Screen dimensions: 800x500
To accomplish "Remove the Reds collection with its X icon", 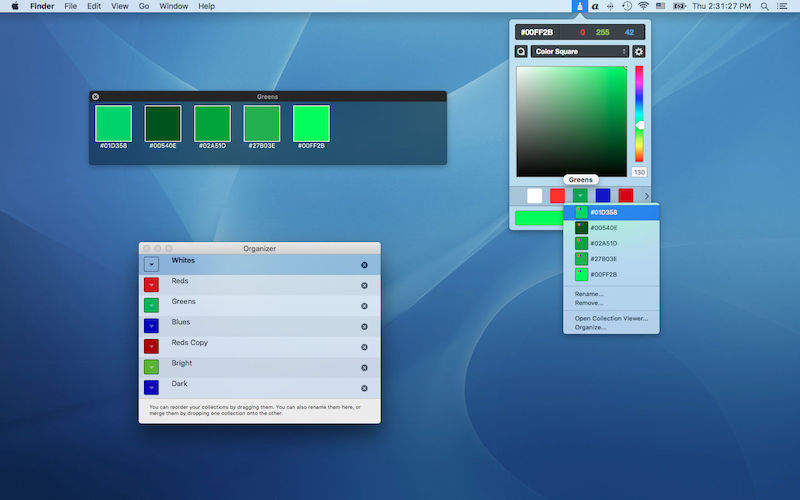I will pos(364,286).
